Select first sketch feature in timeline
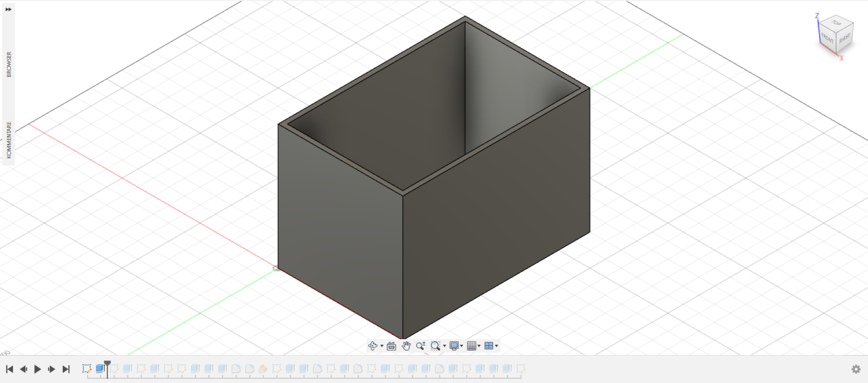The width and height of the screenshot is (868, 383). (x=87, y=369)
